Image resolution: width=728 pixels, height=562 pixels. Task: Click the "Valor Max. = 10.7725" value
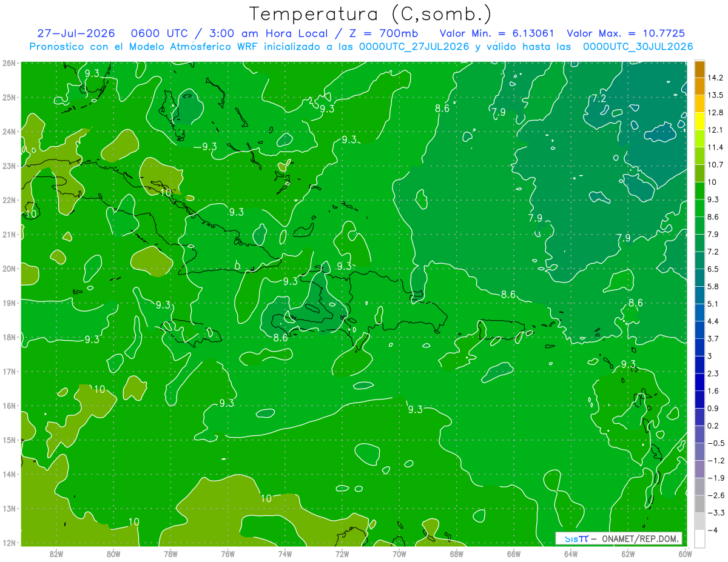point(626,33)
